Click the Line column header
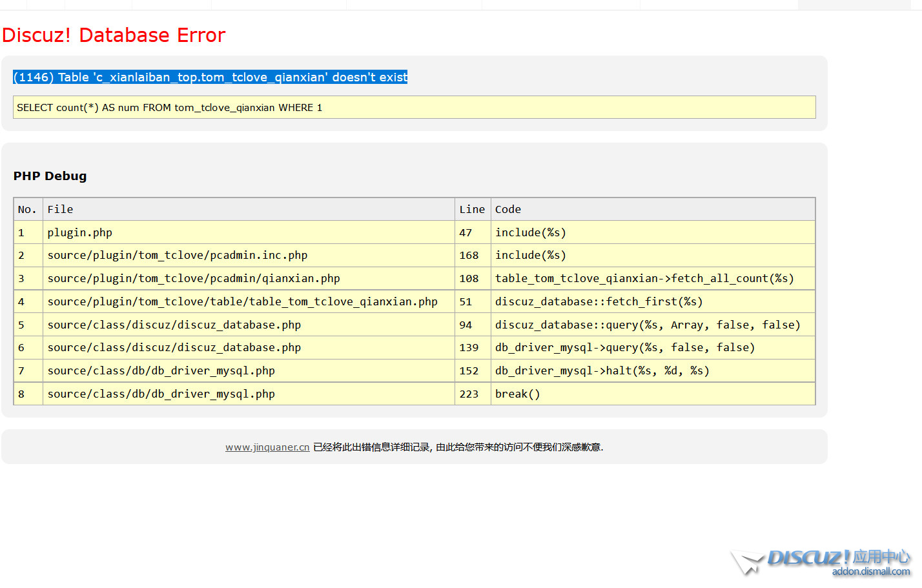The height and width of the screenshot is (588, 922). 472,210
